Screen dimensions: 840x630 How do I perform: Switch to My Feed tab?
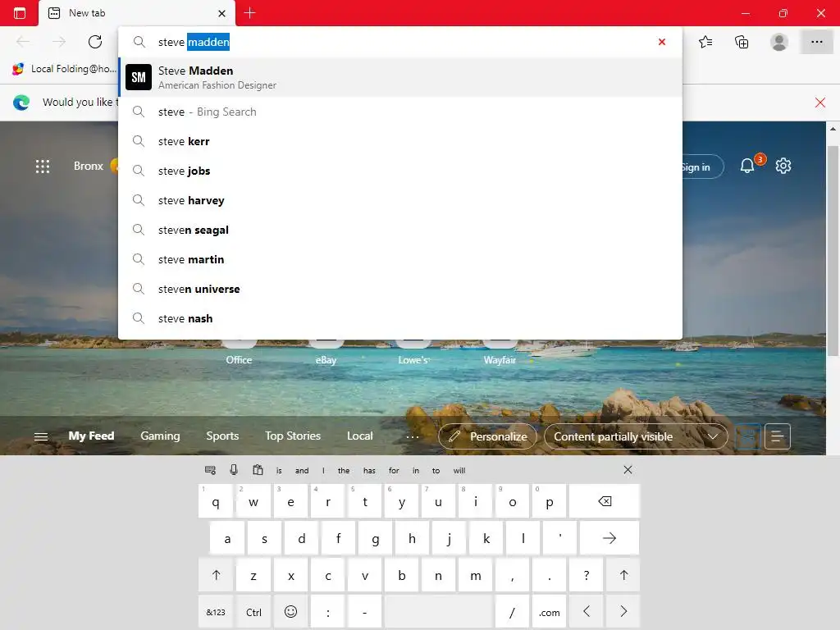91,436
